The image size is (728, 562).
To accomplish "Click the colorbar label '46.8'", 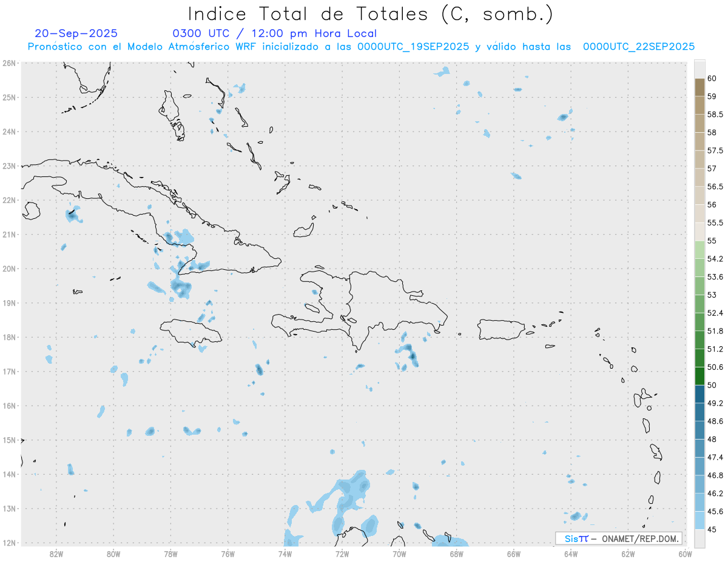I will click(x=715, y=475).
